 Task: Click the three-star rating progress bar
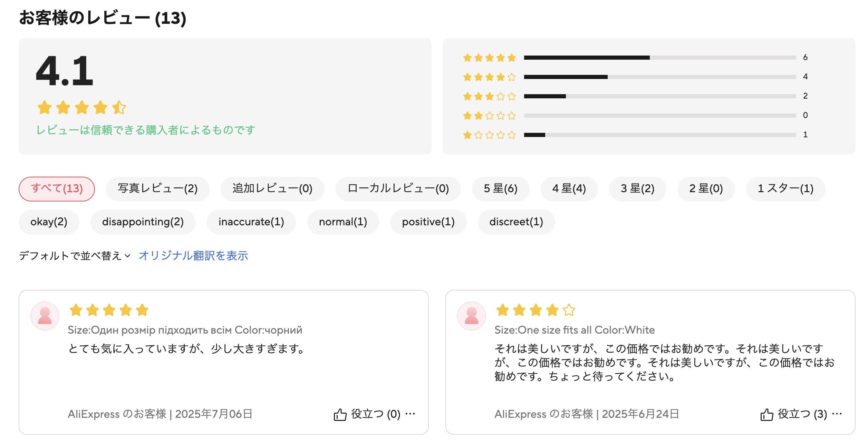(x=659, y=96)
